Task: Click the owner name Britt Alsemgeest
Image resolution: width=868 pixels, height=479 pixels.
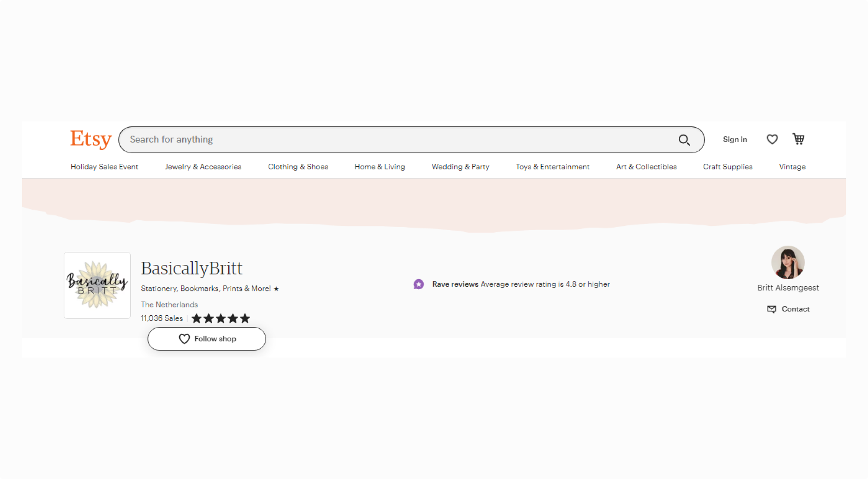Action: coord(788,287)
